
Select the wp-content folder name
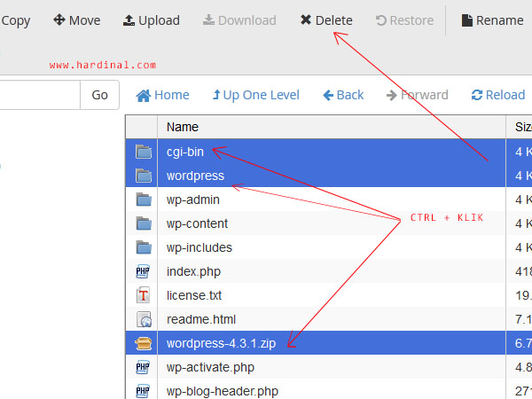pos(197,223)
